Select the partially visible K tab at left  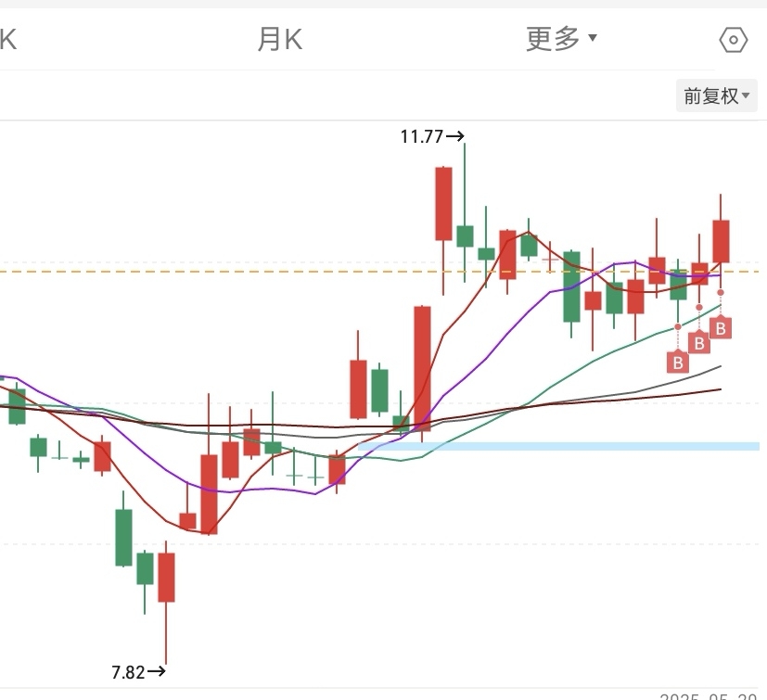(8, 39)
